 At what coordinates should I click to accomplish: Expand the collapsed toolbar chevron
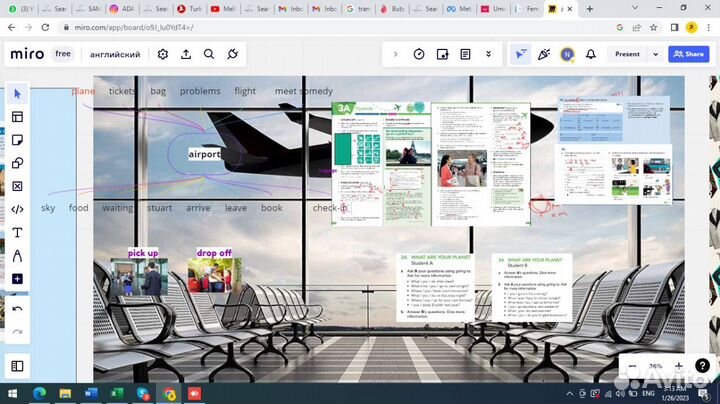point(395,54)
